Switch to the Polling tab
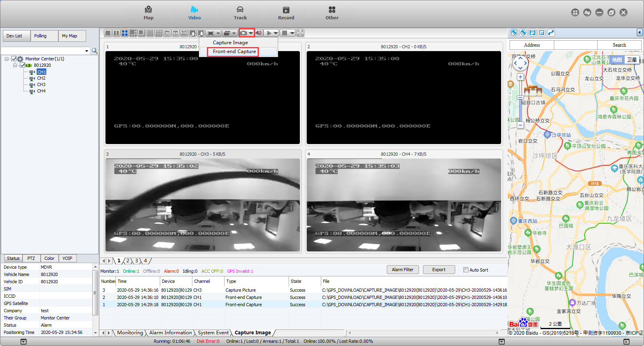The image size is (644, 346). (x=44, y=36)
